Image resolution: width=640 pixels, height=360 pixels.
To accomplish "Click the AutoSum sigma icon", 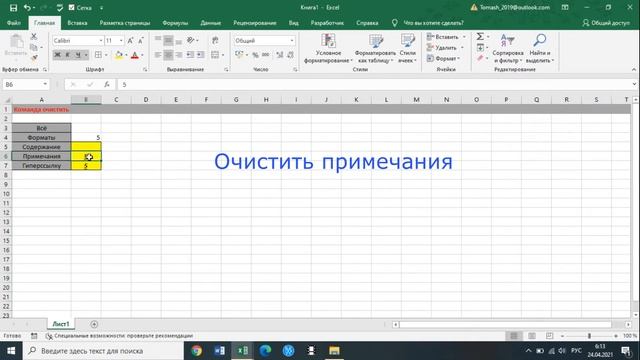I will pos(480,37).
